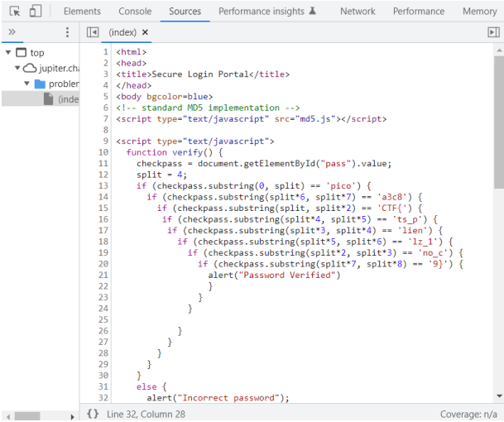Open the Network tab
Viewport: 504px width, 422px height.
[x=358, y=12]
